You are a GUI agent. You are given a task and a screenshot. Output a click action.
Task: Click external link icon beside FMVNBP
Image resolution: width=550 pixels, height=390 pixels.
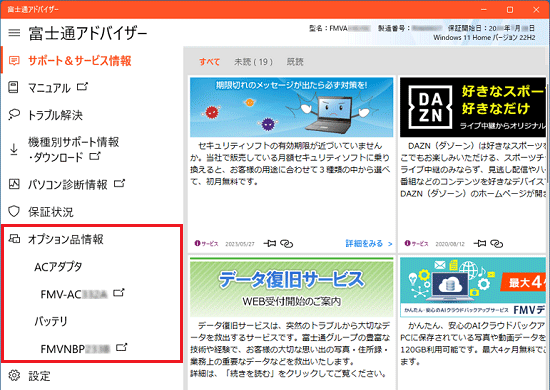[x=121, y=347]
